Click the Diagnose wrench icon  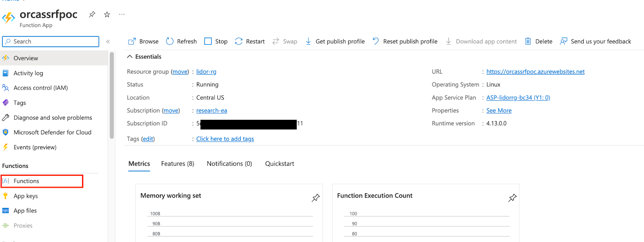click(x=6, y=117)
